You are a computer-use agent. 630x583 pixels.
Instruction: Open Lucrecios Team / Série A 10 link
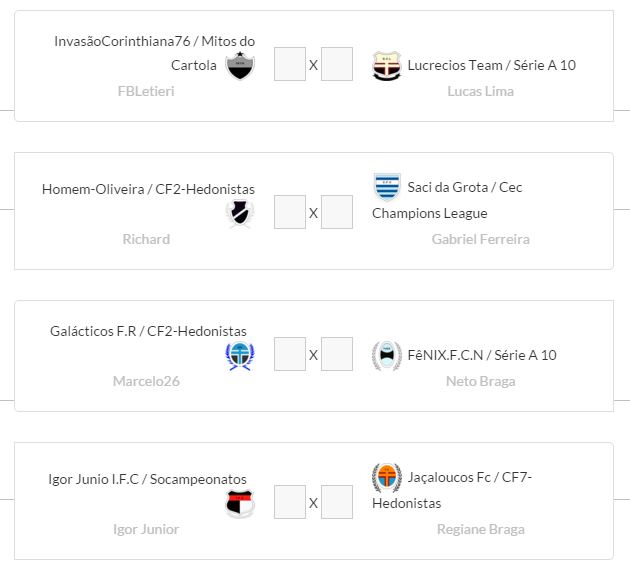pyautogui.click(x=491, y=65)
